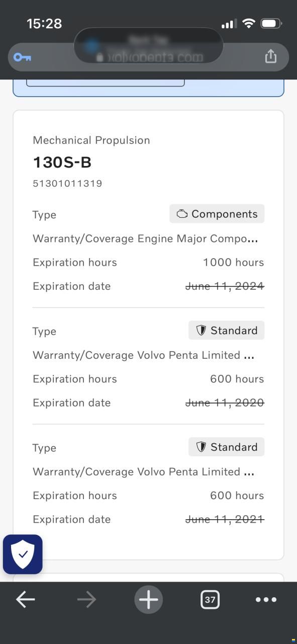Tap the 130S-B product heading
The height and width of the screenshot is (644, 297).
pos(62,162)
